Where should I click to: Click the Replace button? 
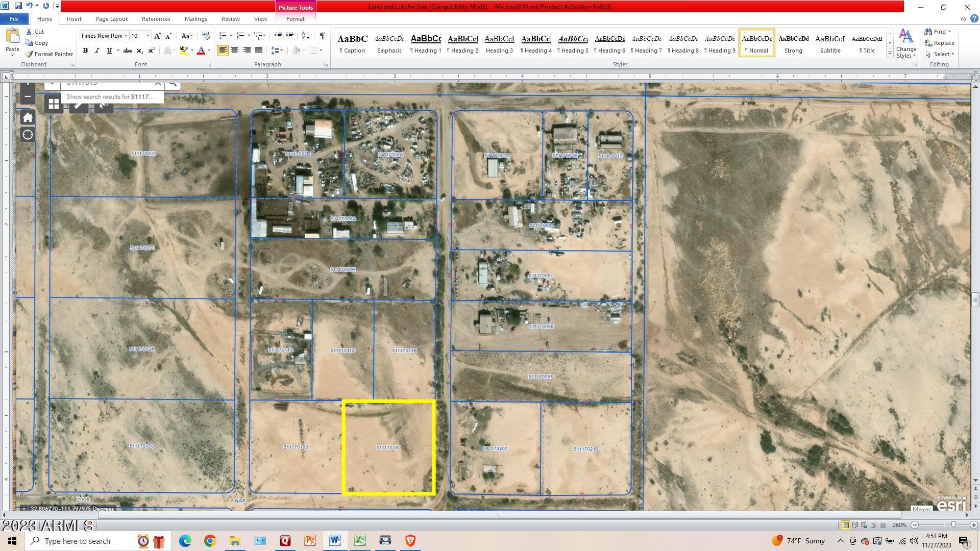pyautogui.click(x=940, y=43)
